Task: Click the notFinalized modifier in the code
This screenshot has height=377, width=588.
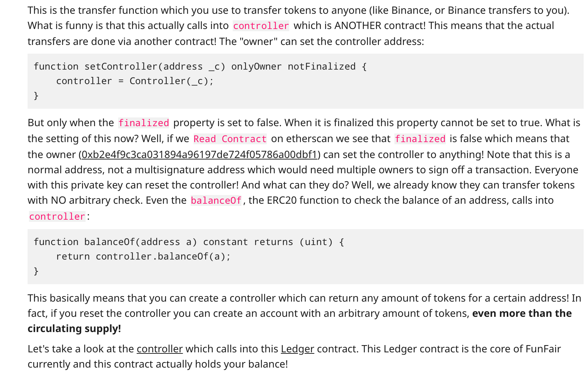Action: (322, 67)
